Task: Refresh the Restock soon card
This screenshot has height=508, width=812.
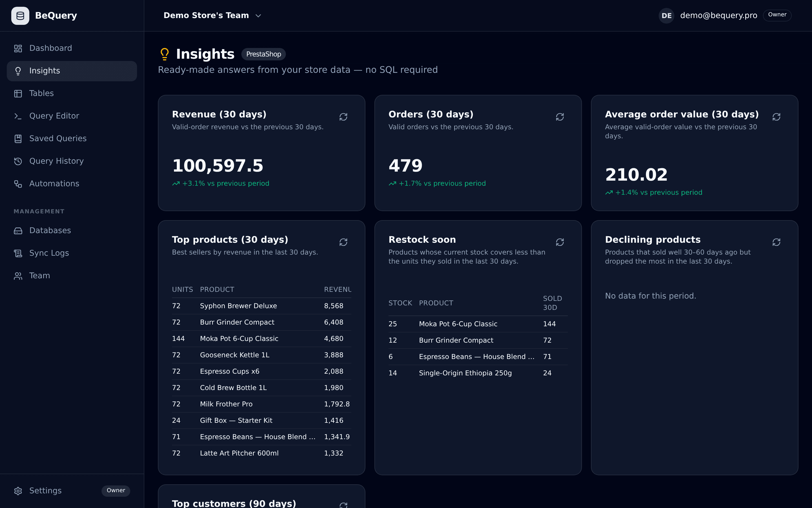Action: click(560, 242)
